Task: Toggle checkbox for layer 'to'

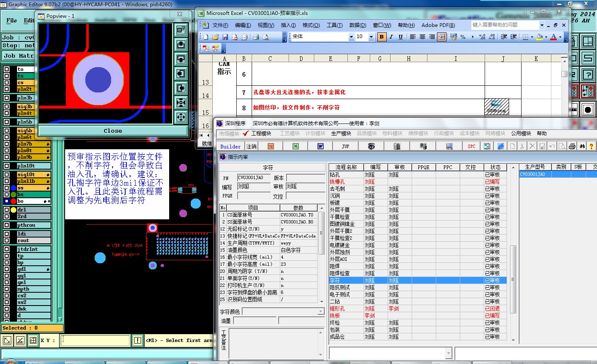Action: point(7,69)
